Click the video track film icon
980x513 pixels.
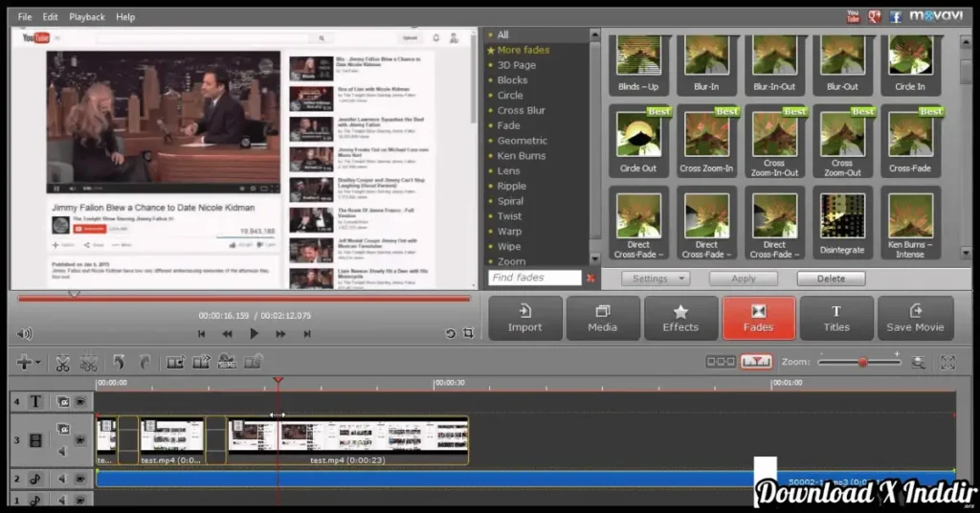(x=35, y=440)
